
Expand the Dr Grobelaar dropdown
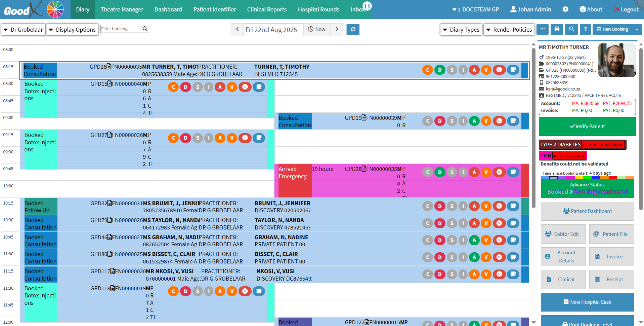pyautogui.click(x=24, y=30)
